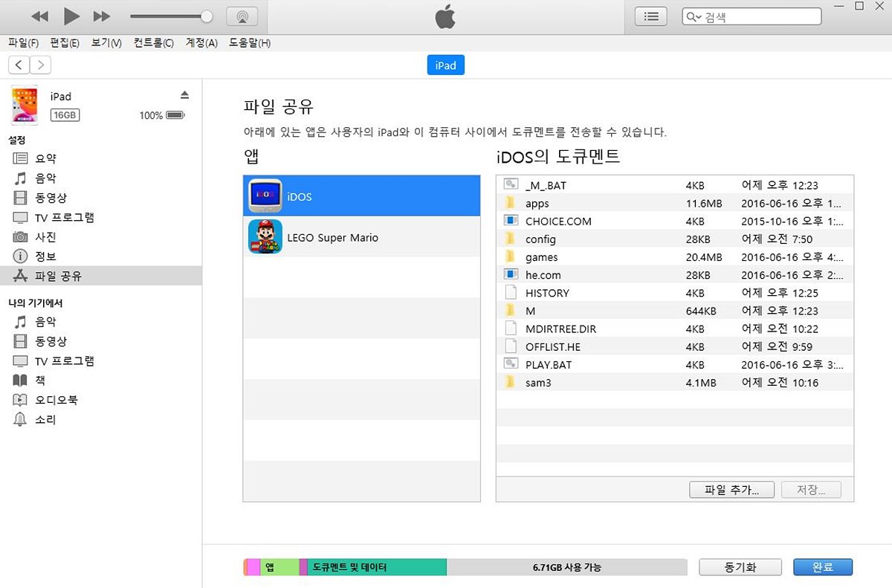Select the HISTORY file
This screenshot has height=588, width=892.
pyautogui.click(x=675, y=293)
